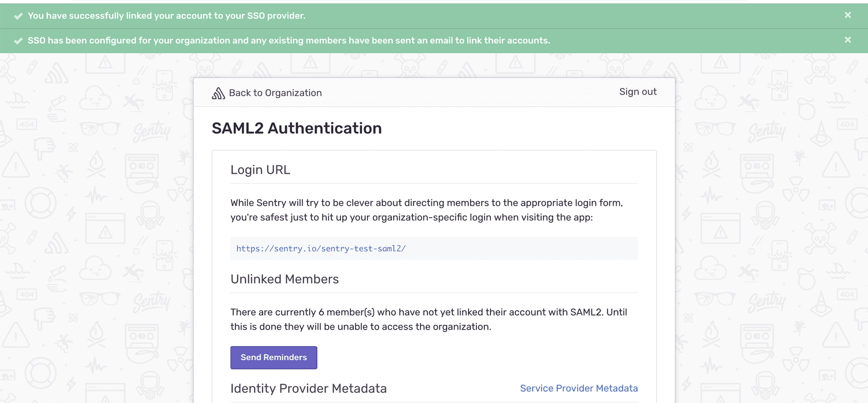Click the text about 6 unlinked members
Viewport: 868px width, 403px height.
point(429,319)
